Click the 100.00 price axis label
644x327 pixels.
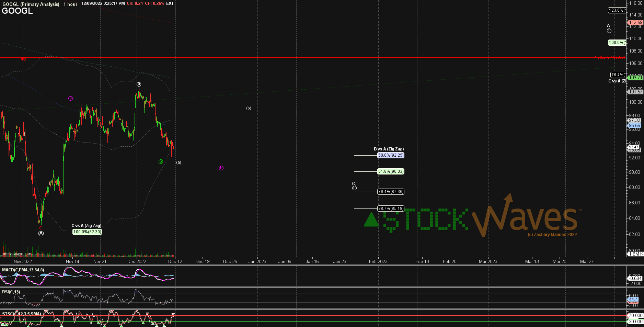tap(635, 102)
